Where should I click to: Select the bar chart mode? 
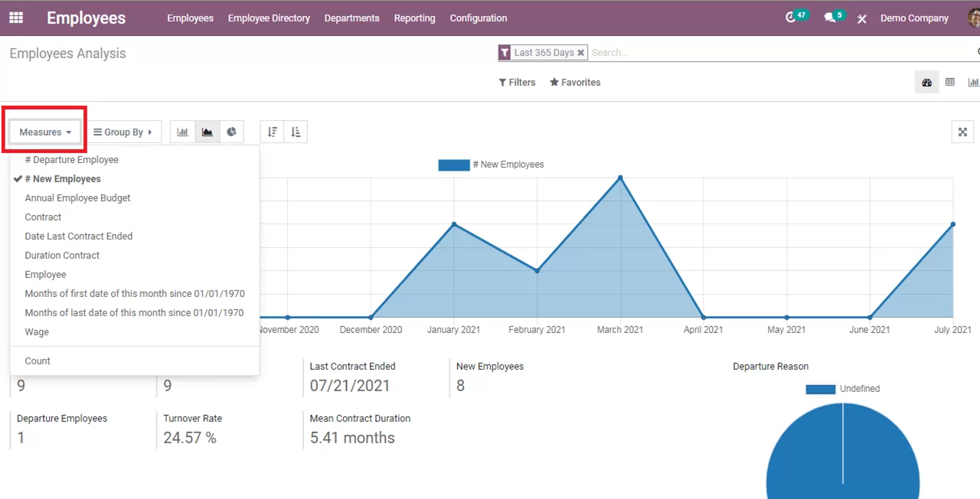pos(183,132)
